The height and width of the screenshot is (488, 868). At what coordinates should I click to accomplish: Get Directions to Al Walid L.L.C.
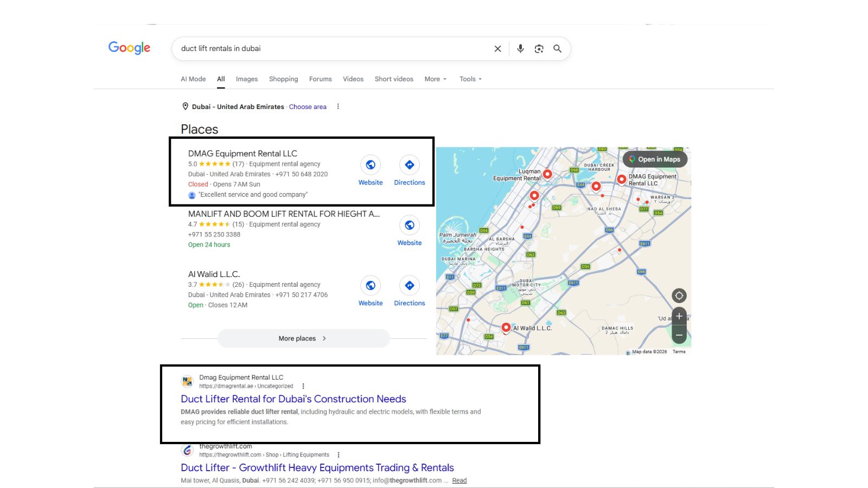410,285
